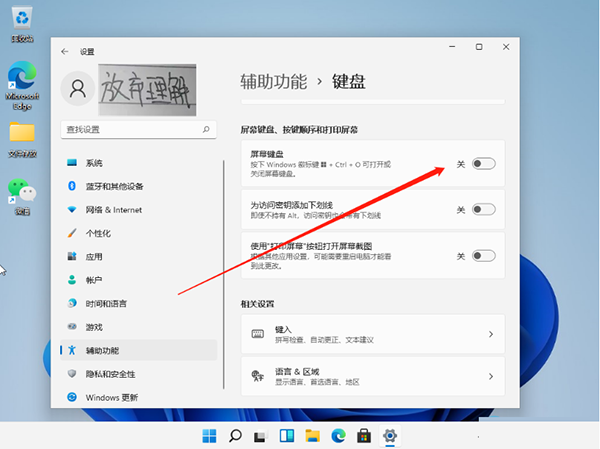Click the Windows Start button on taskbar
600x449 pixels.
pos(210,436)
